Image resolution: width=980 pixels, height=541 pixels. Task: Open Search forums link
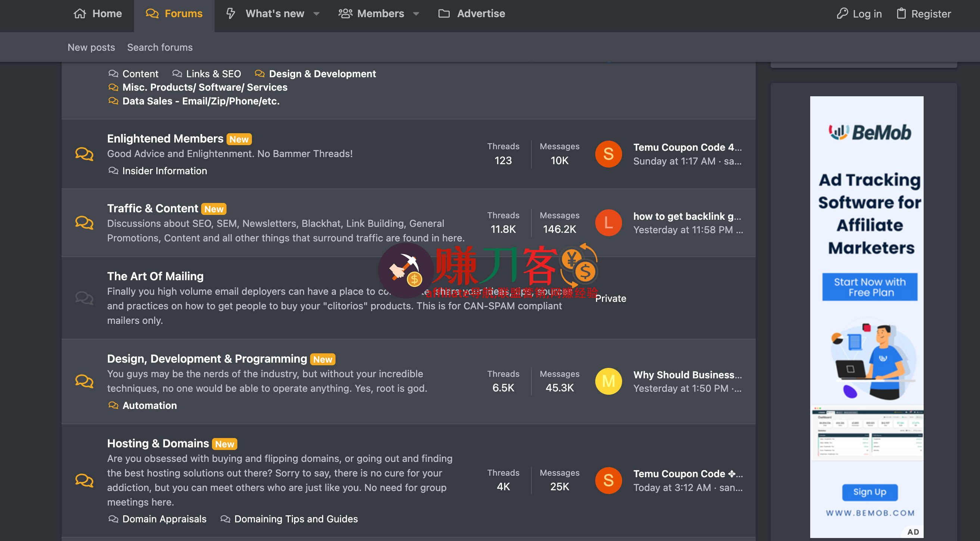coord(160,47)
